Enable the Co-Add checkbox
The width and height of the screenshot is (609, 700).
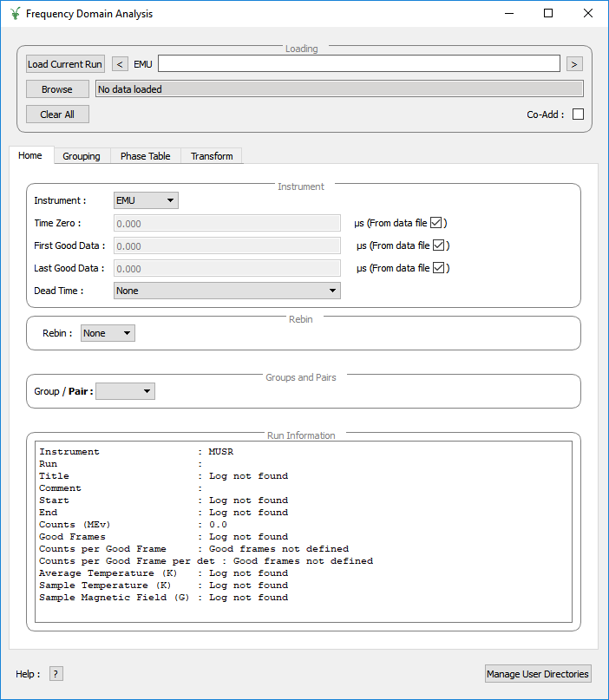(x=578, y=114)
